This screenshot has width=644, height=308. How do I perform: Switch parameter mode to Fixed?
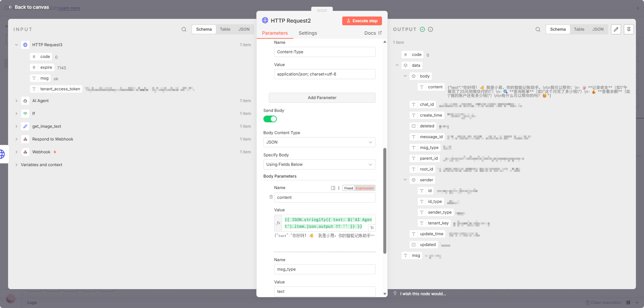click(x=349, y=188)
